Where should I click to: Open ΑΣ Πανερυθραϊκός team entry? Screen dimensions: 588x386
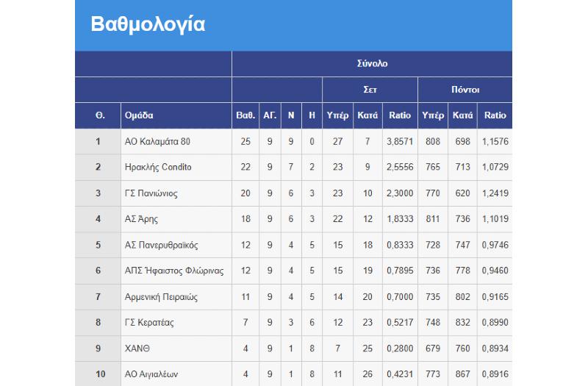[162, 245]
